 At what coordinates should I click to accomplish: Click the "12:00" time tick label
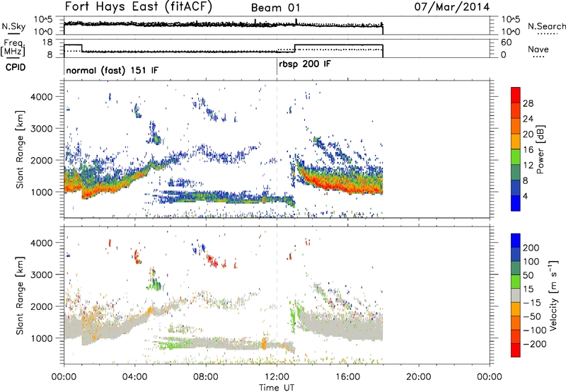[x=277, y=377]
